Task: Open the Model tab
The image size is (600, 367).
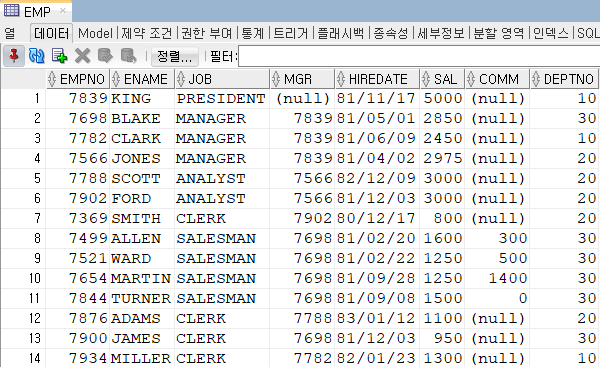Action: [95, 34]
